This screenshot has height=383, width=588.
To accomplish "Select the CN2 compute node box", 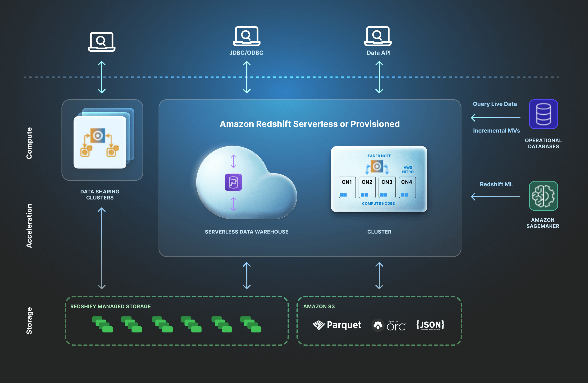I will coord(367,187).
